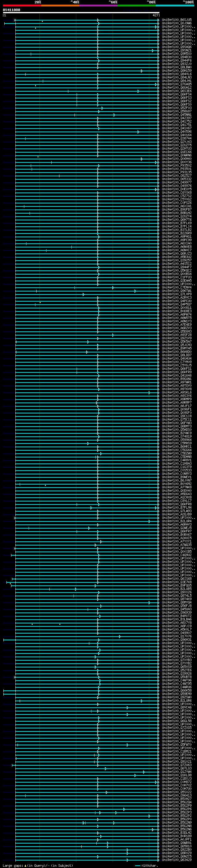
Task: Open the UniRef100_C1FFU3 hit
Action: [x=176, y=277]
